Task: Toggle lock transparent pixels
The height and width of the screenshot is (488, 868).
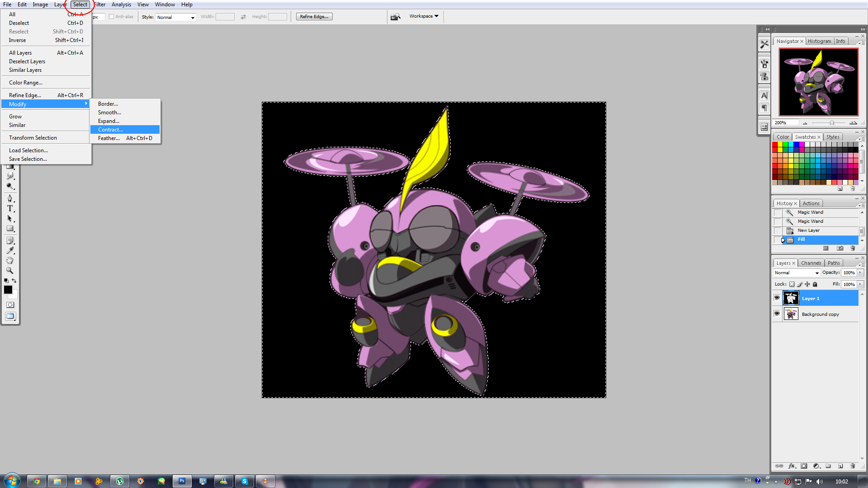Action: pos(792,284)
